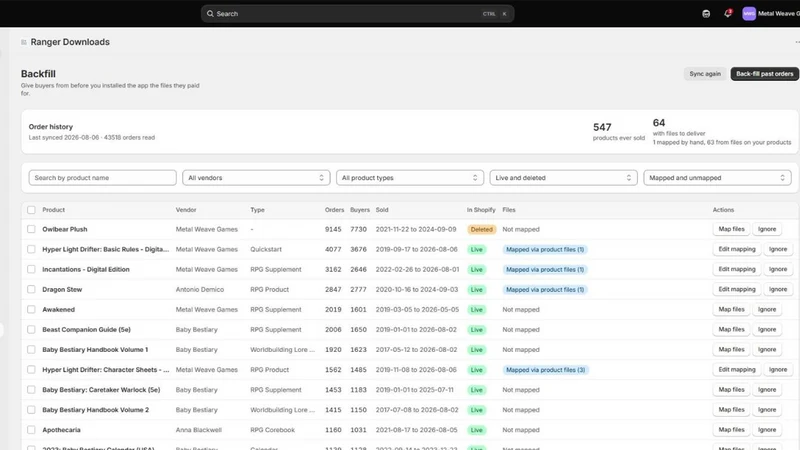The width and height of the screenshot is (800, 450).
Task: Click the Orders column header
Action: click(334, 210)
